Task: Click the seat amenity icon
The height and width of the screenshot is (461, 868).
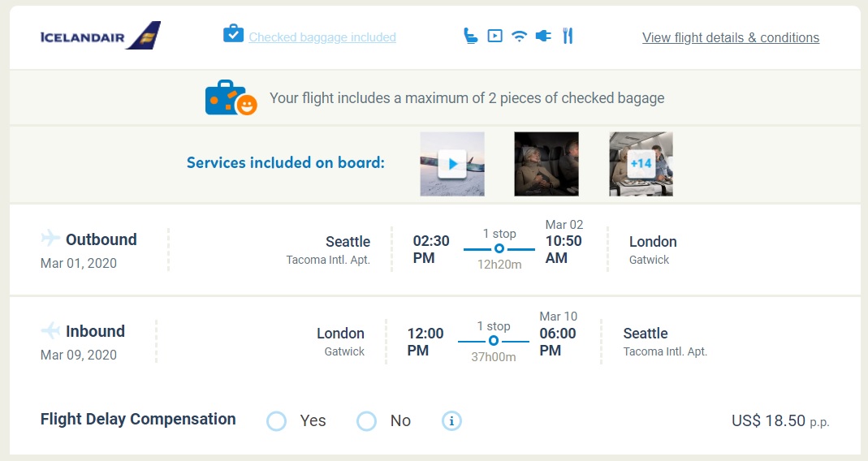Action: [470, 36]
